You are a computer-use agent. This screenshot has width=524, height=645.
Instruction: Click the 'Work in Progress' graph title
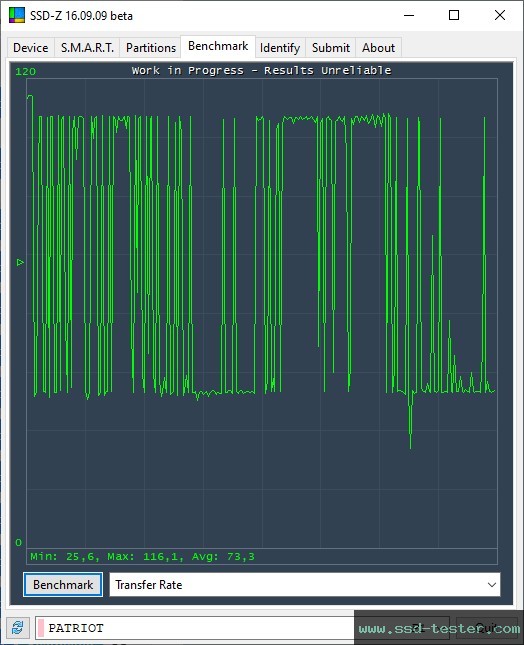coord(261,70)
